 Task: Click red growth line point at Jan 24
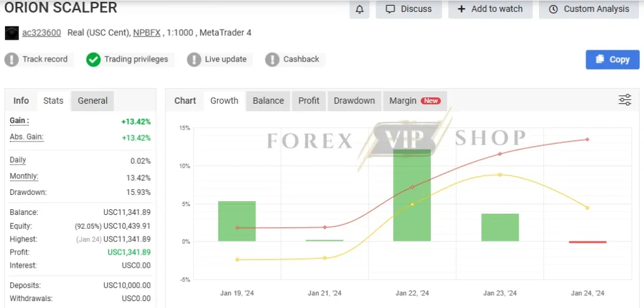[587, 140]
